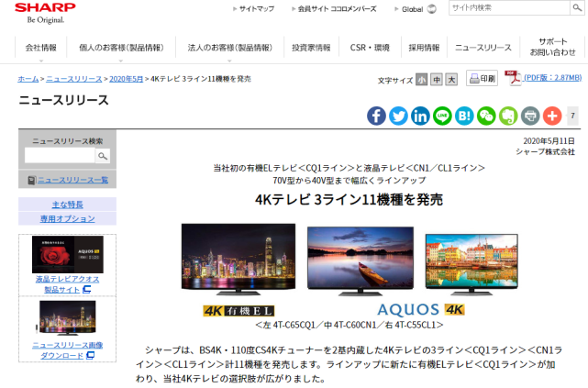Click the 4T-C55CL1 TV image
The width and height of the screenshot is (588, 388).
pos(472,265)
